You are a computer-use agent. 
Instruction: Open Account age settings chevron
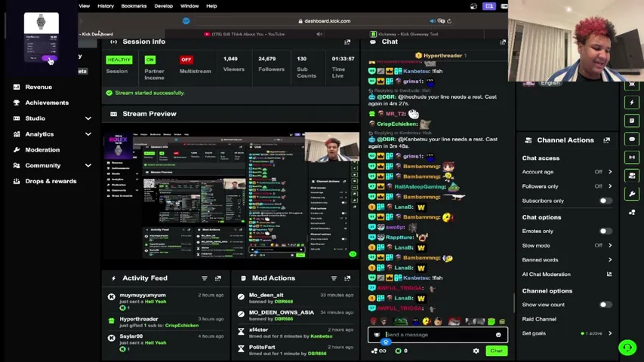(x=610, y=172)
